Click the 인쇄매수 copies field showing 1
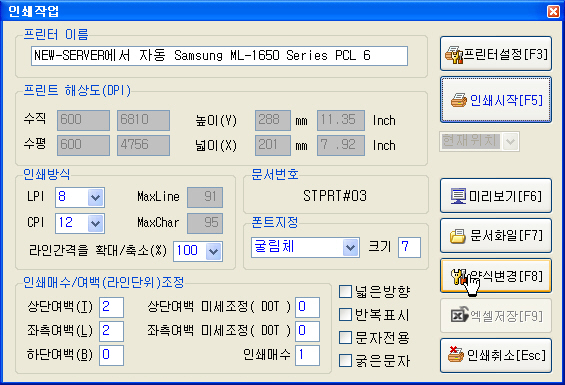This screenshot has width=565, height=385. click(x=307, y=355)
